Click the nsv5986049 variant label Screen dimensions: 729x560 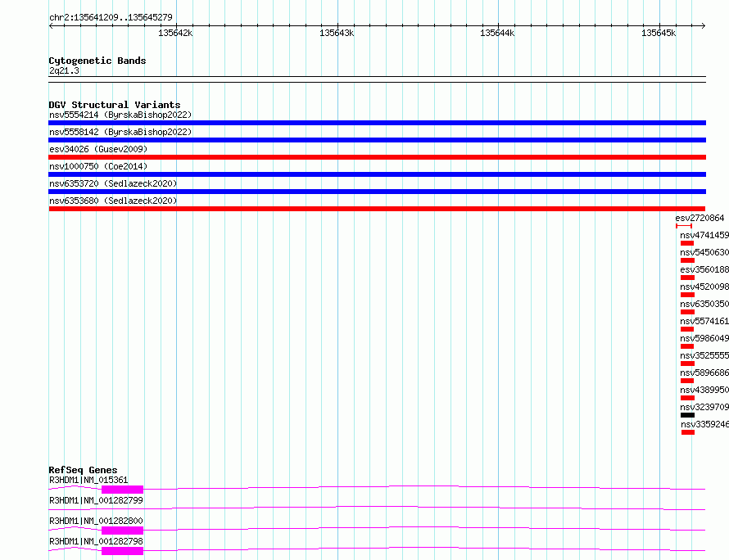click(704, 338)
